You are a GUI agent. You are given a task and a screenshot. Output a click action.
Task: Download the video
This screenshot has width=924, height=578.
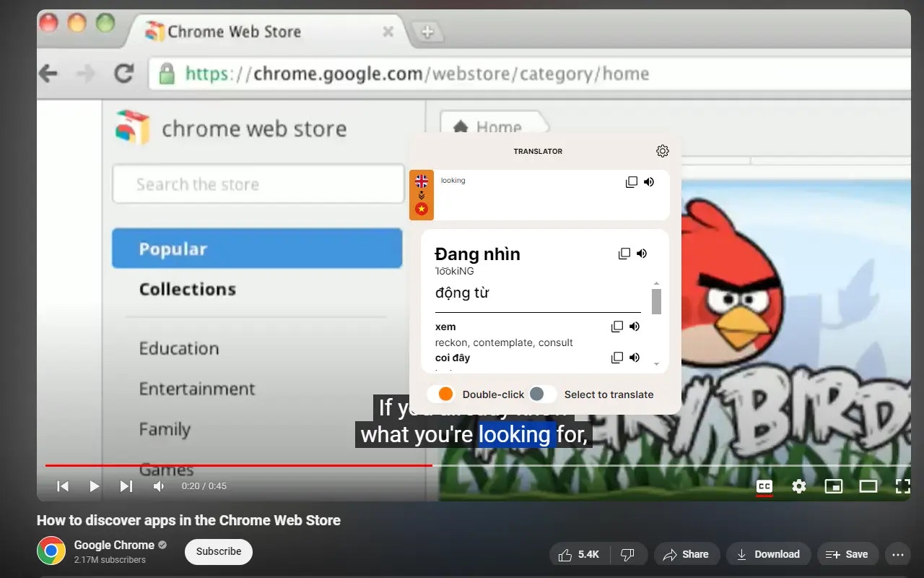768,554
